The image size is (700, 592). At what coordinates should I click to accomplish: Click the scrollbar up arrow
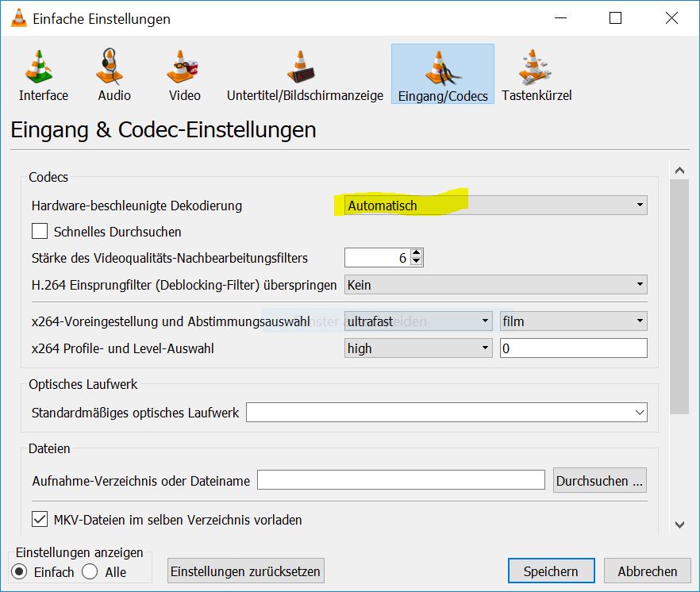(x=680, y=170)
